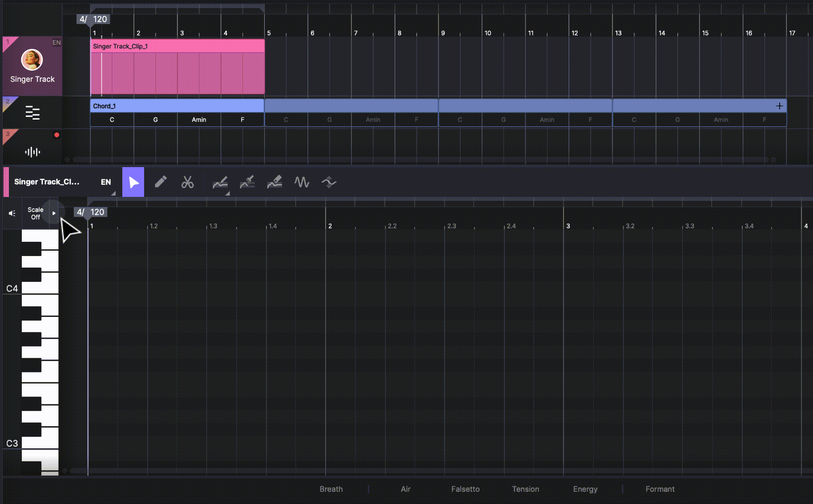Select the pitch curve pen tool
The height and width of the screenshot is (504, 813).
(x=220, y=182)
